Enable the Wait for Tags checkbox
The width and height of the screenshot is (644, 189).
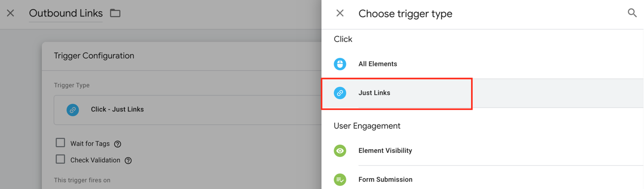(60, 143)
